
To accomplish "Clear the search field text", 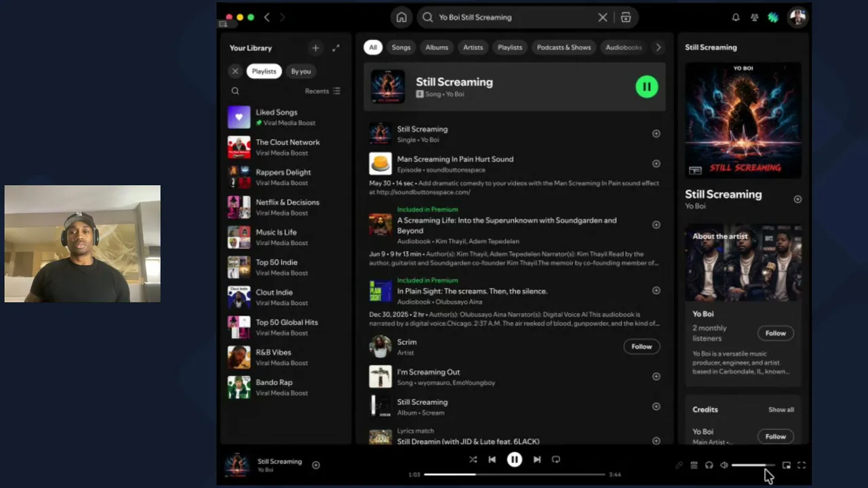I will click(602, 18).
